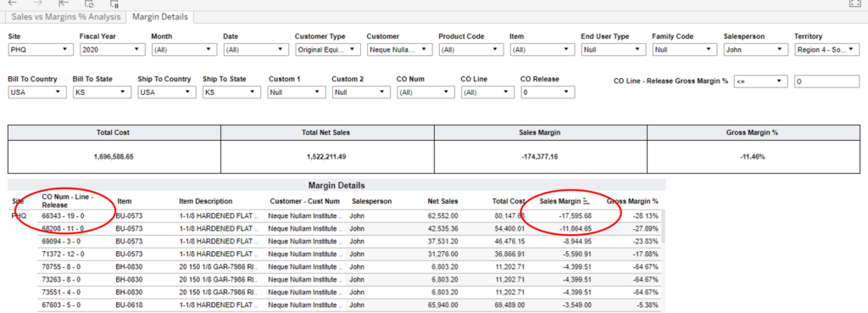Click the Margin Details table title
Viewport: 868px width, 313px height.
337,186
